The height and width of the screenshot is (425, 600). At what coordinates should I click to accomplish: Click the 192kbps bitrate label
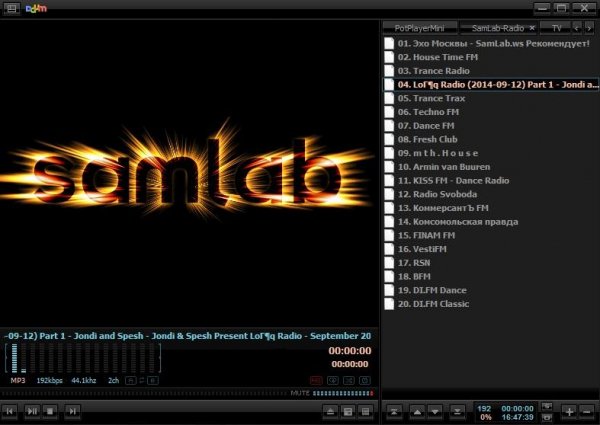point(49,381)
